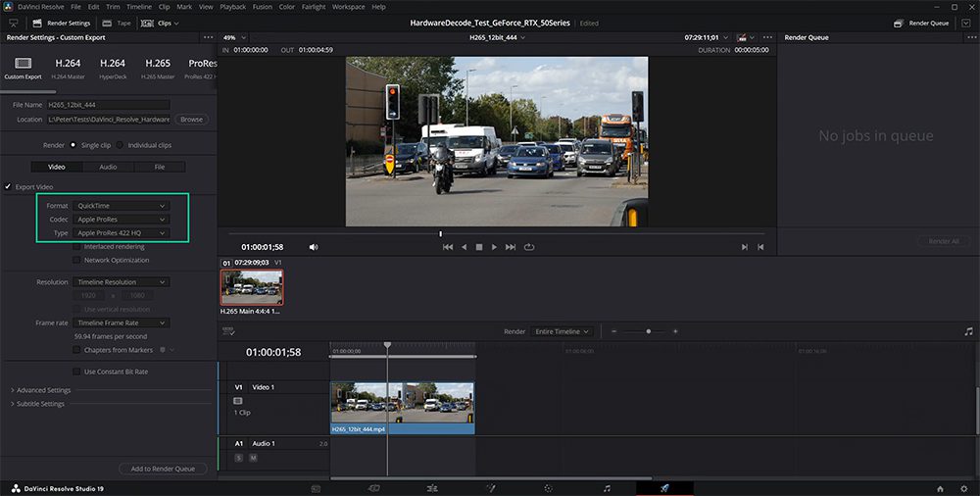The image size is (980, 496).
Task: Expand Subtitle Settings section
Action: point(38,404)
